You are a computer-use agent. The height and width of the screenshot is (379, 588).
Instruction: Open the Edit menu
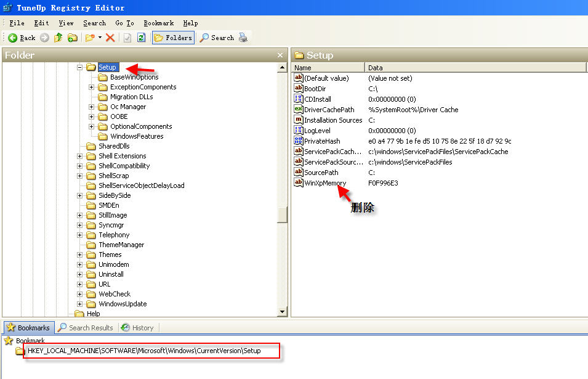tap(41, 23)
